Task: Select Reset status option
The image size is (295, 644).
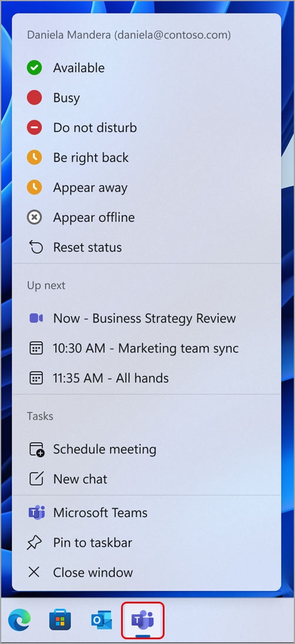Action: 147,247
